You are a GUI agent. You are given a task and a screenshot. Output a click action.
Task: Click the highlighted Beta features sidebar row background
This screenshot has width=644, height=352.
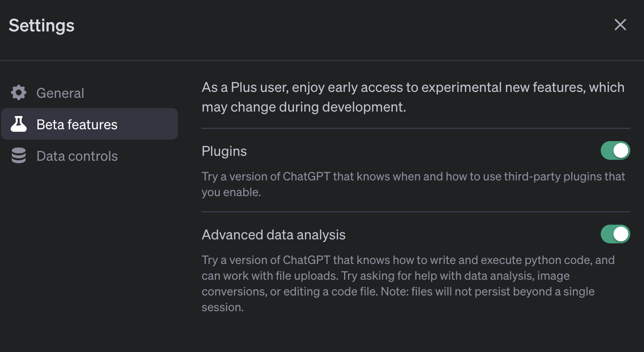[x=147, y=124]
